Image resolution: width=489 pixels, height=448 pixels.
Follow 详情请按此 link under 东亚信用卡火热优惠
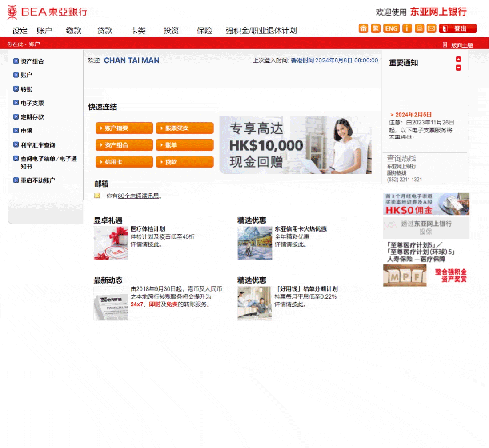[x=297, y=244]
